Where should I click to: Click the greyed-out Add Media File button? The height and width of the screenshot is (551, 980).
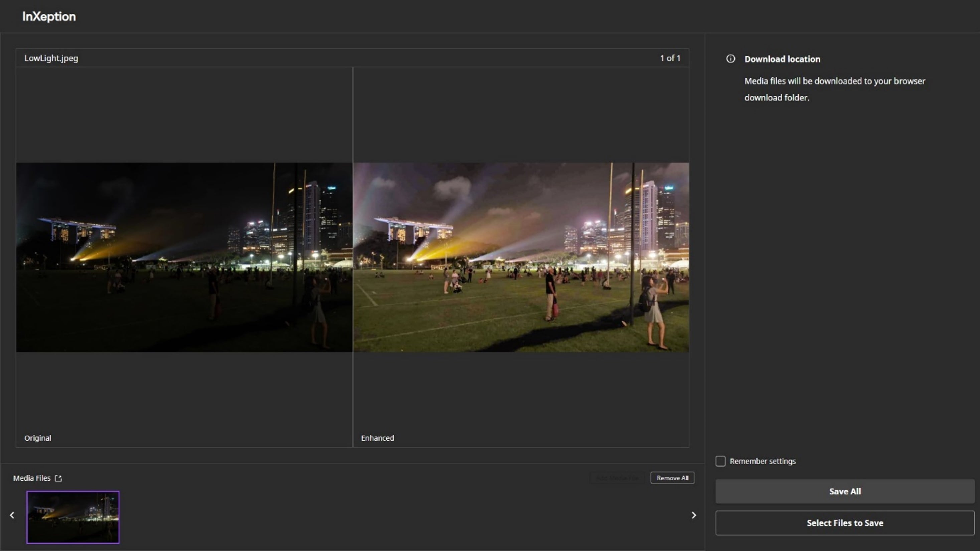tap(617, 478)
